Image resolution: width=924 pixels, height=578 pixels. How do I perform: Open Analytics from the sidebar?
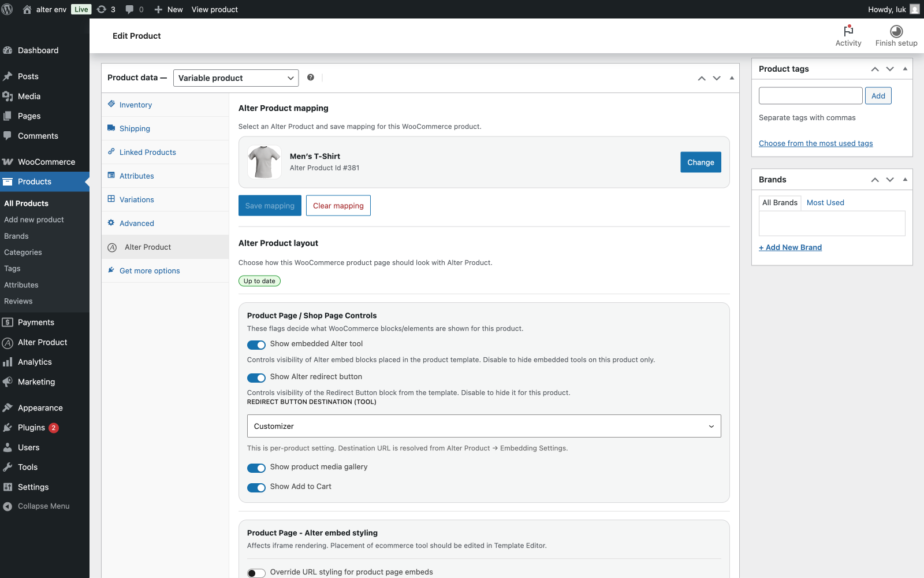point(35,362)
